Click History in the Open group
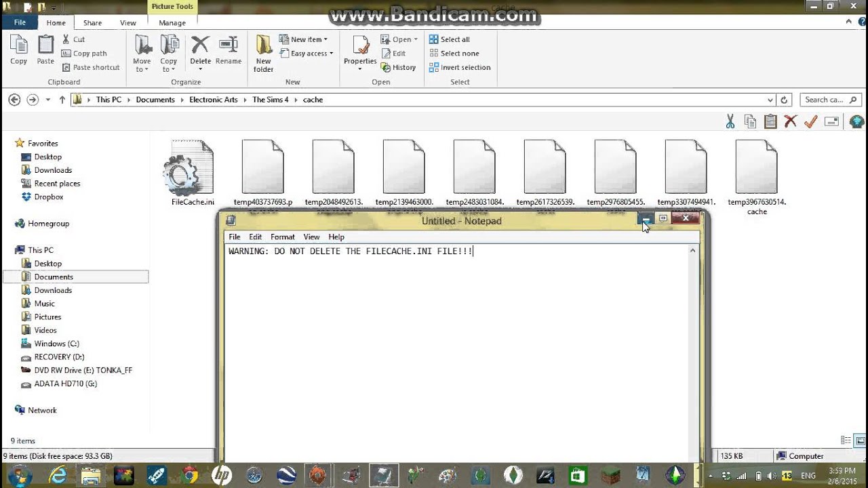 point(399,67)
